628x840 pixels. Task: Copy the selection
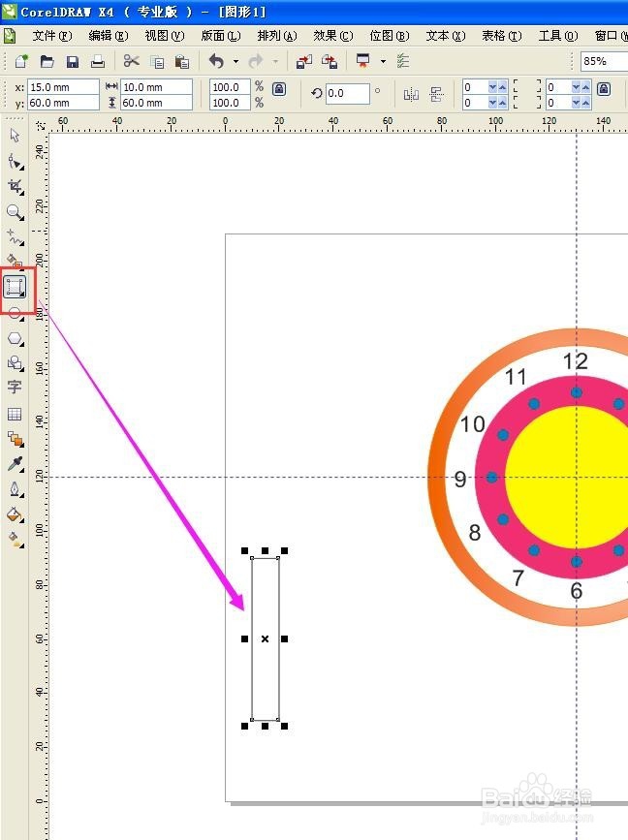pos(157,62)
